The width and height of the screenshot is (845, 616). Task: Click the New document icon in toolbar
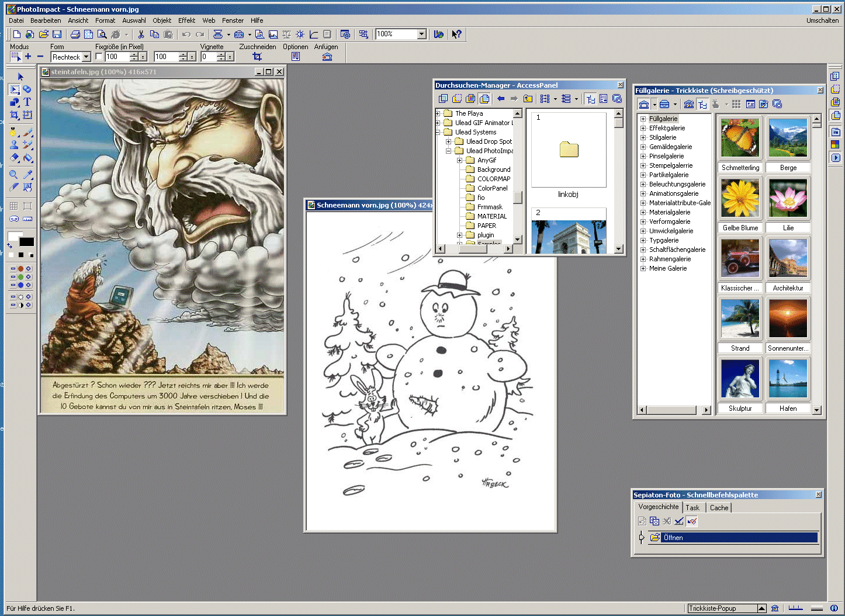[16, 34]
